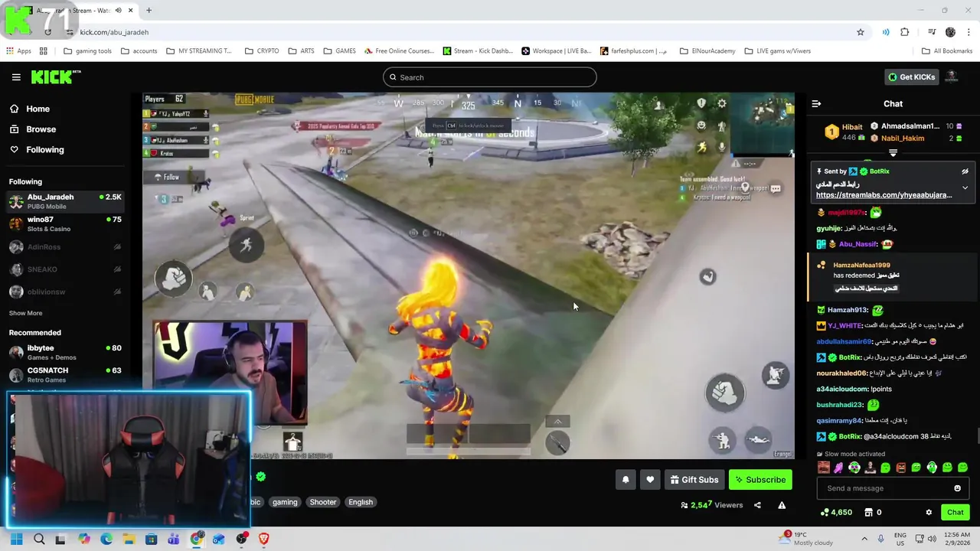Image resolution: width=980 pixels, height=551 pixels.
Task: Click the Shooter tag
Action: point(322,502)
